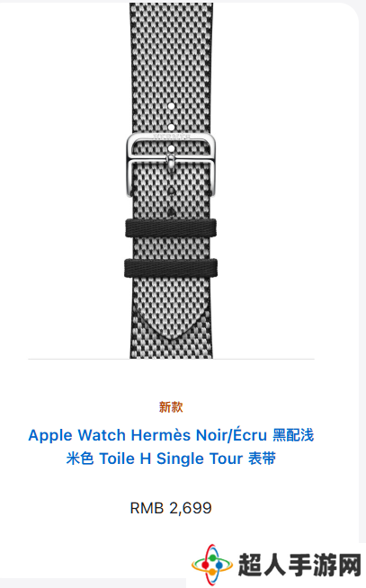
Task: Click the divider line below the product image
Action: pos(171,360)
